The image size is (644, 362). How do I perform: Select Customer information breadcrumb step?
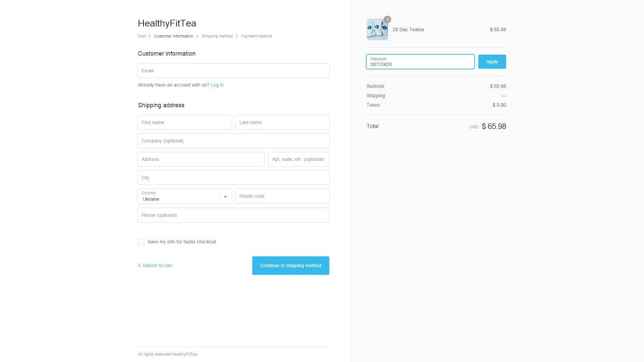[173, 36]
